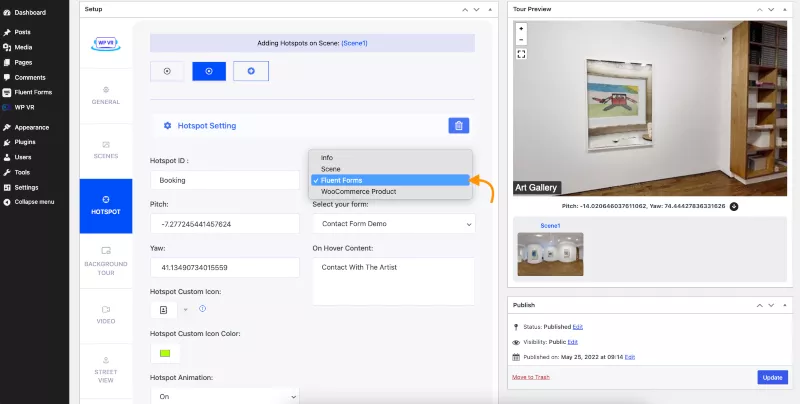Delete hotspot with trash icon

click(x=459, y=125)
